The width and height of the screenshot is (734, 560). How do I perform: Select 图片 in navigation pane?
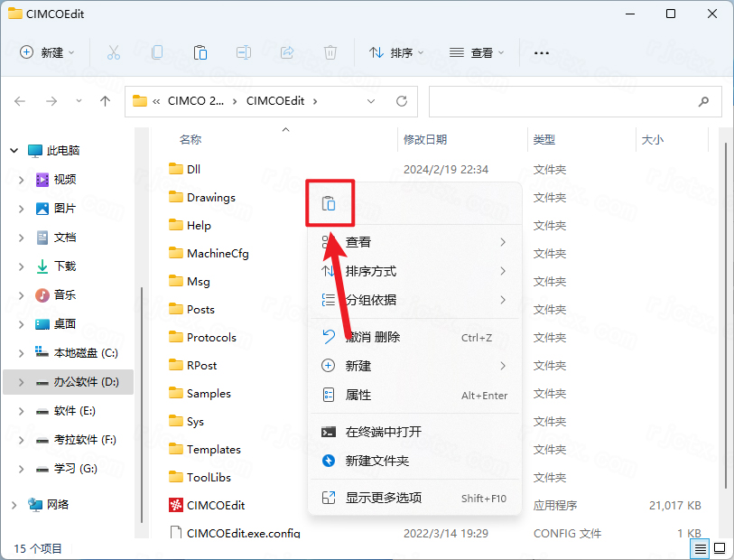point(65,209)
